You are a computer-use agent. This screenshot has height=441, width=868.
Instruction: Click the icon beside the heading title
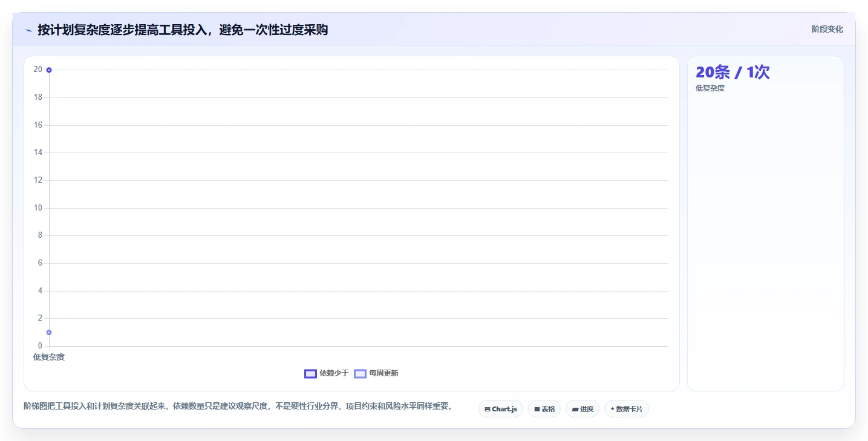click(28, 30)
